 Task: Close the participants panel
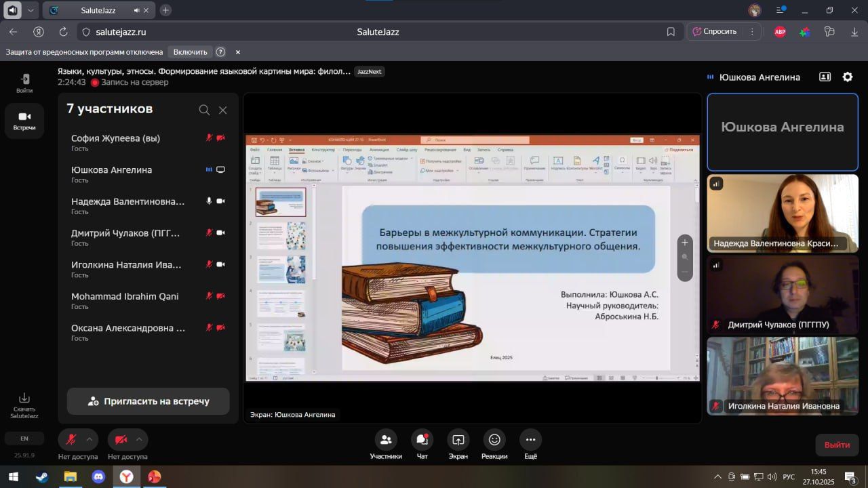pyautogui.click(x=222, y=110)
